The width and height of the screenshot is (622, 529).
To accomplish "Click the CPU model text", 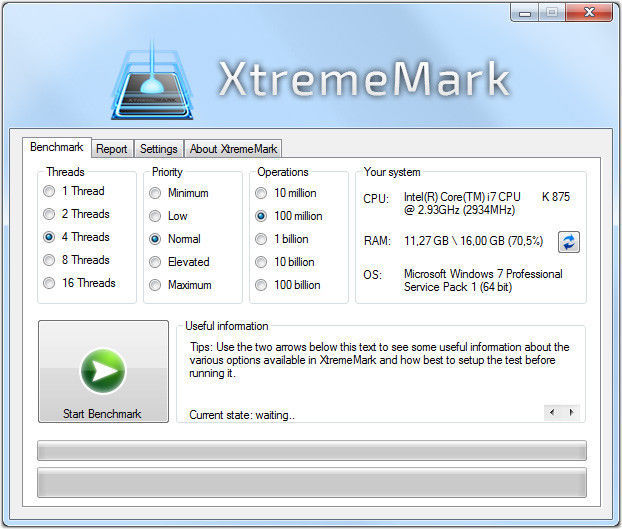I will pyautogui.click(x=487, y=203).
